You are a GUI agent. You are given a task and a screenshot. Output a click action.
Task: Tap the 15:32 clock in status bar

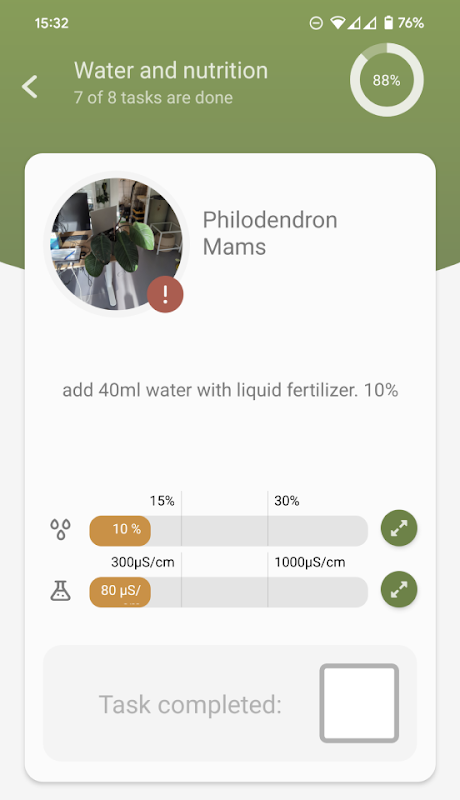51,23
